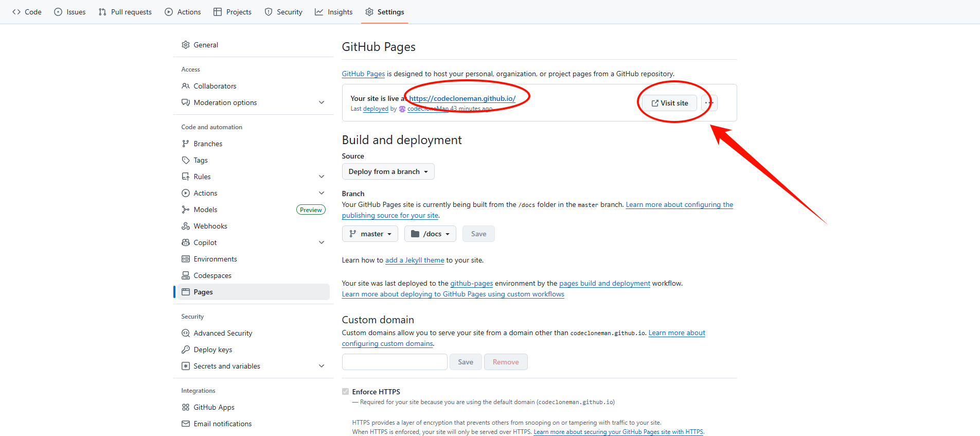Open the Pull requests tab
980x436 pixels.
pyautogui.click(x=125, y=12)
